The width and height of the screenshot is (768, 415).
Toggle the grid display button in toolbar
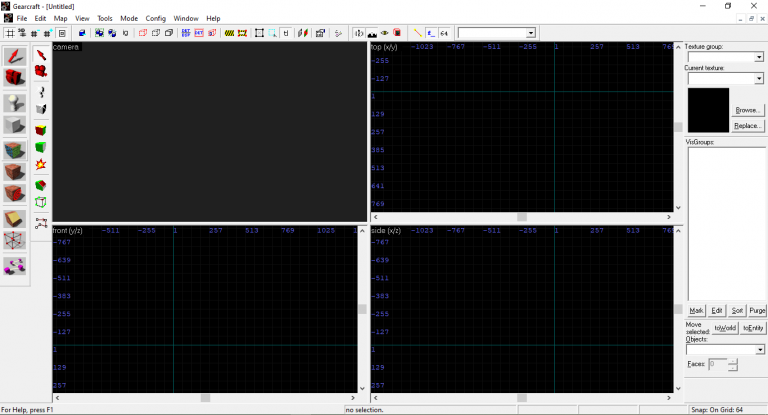[10, 33]
